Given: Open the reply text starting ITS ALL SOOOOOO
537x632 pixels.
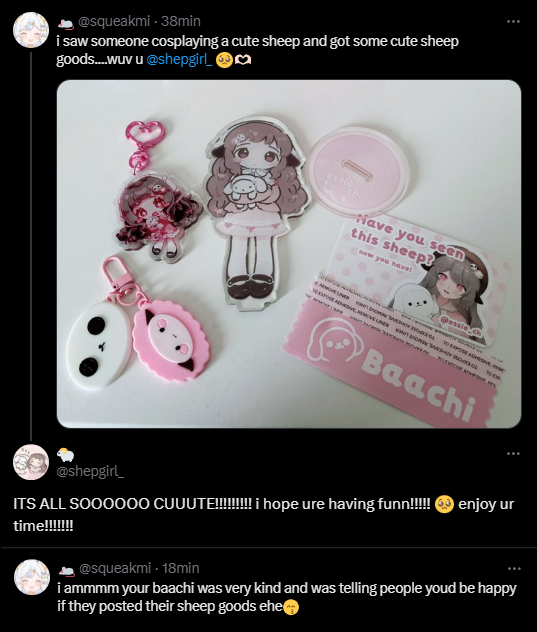Looking at the screenshot, I should 264,515.
